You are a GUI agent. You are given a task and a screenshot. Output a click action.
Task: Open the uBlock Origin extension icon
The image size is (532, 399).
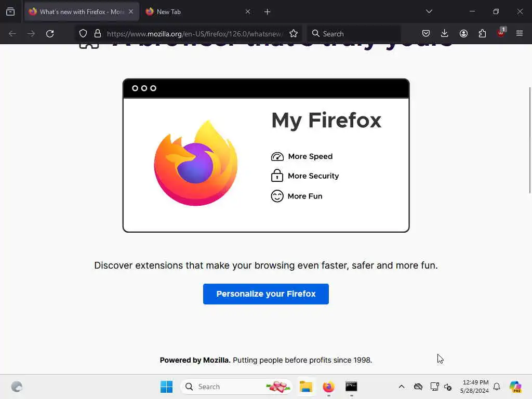point(501,33)
